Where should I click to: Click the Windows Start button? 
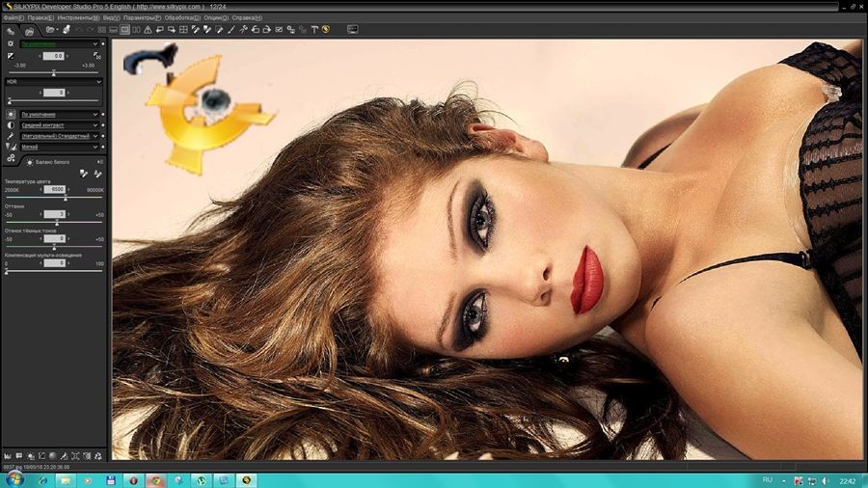click(x=14, y=479)
